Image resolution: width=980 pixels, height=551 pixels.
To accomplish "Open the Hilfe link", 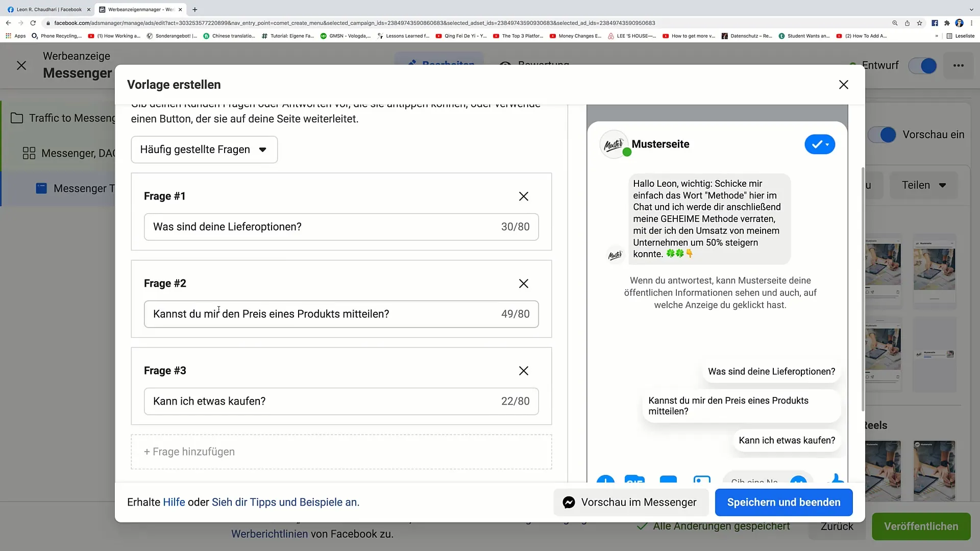I will pos(174,503).
